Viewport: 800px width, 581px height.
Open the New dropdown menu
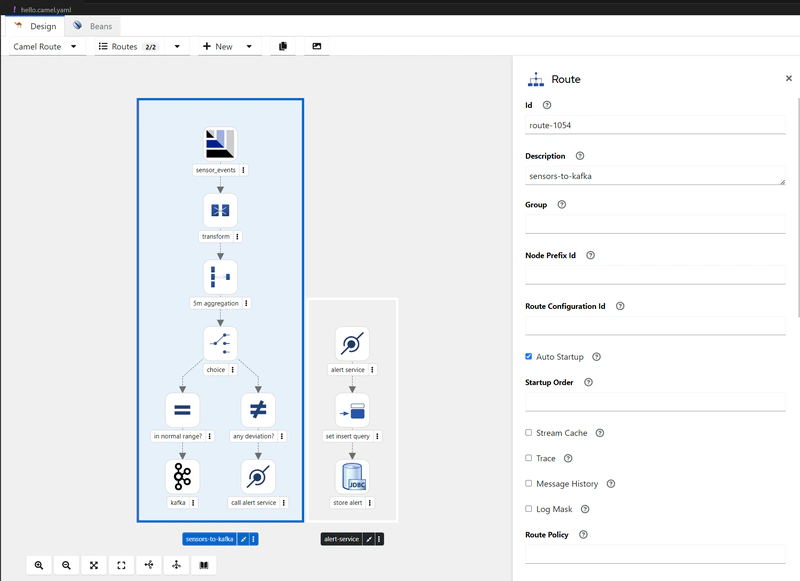click(x=227, y=46)
